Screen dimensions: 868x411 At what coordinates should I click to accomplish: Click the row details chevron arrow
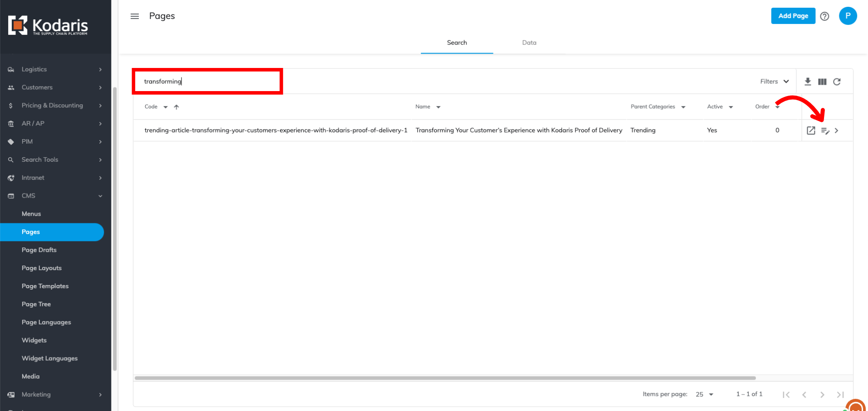pos(837,131)
